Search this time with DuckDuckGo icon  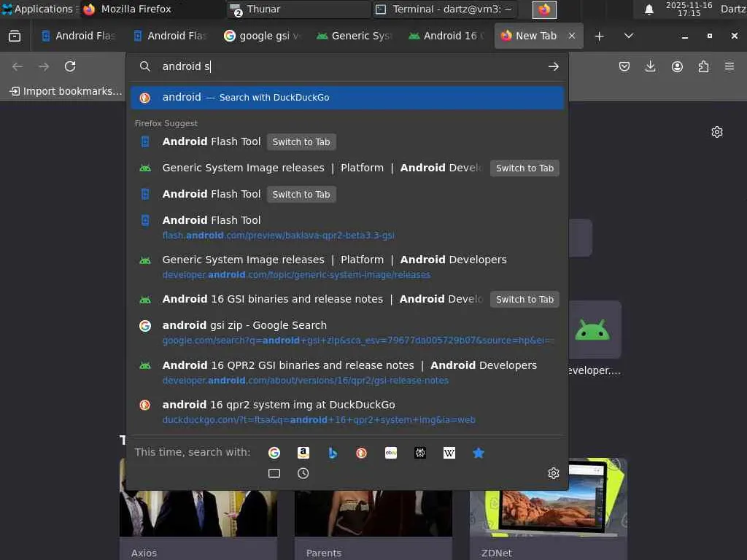[362, 452]
